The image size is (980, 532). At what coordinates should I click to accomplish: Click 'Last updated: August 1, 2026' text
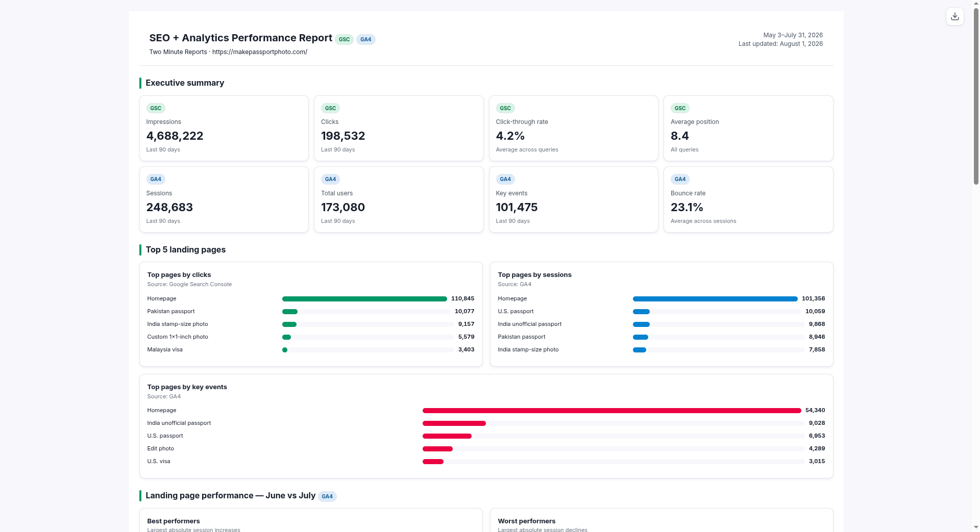(x=780, y=44)
